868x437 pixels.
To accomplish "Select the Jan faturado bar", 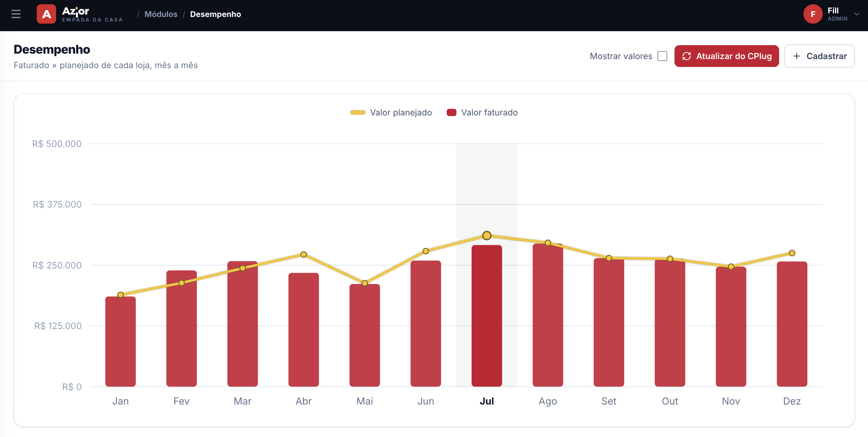I will pos(120,341).
